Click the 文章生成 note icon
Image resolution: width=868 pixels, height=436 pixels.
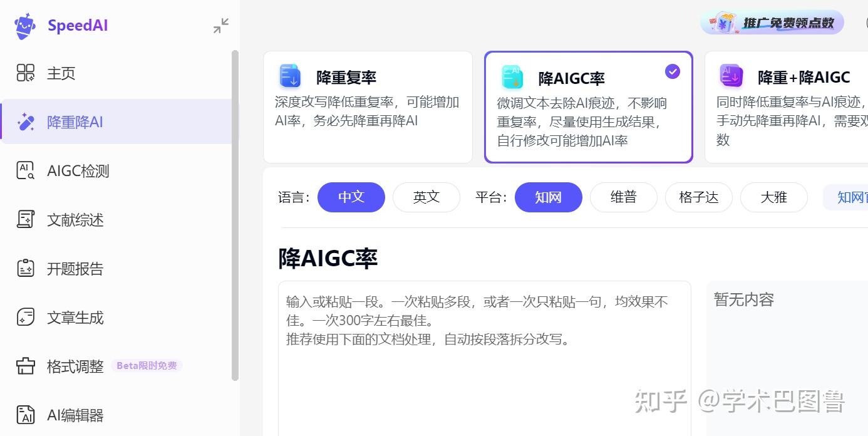tap(26, 317)
